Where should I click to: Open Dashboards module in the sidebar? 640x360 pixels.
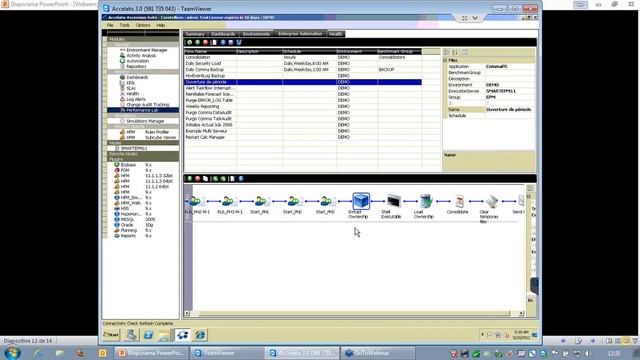click(x=137, y=77)
